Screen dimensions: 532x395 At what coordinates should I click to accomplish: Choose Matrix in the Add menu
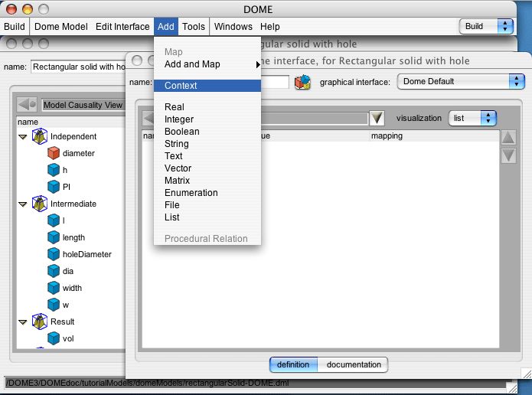pyautogui.click(x=207, y=180)
